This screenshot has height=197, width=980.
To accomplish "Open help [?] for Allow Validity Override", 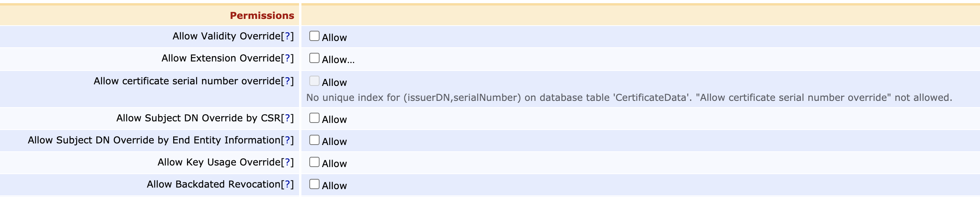I will click(x=287, y=36).
